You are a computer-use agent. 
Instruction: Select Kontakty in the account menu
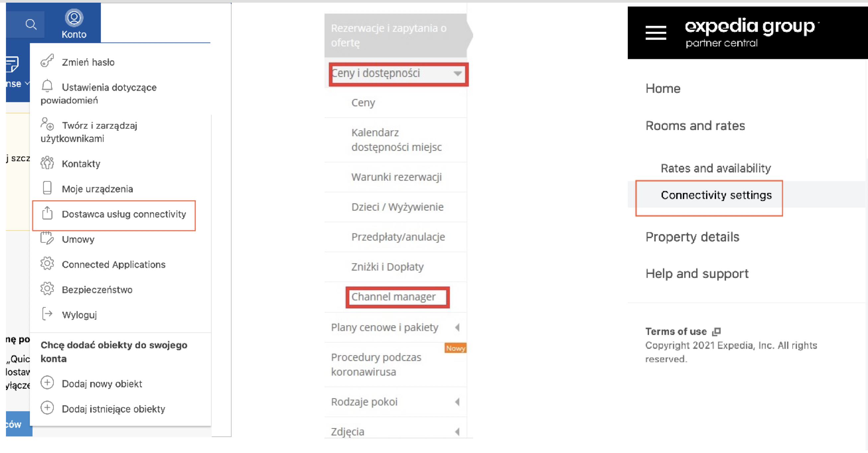(x=81, y=164)
